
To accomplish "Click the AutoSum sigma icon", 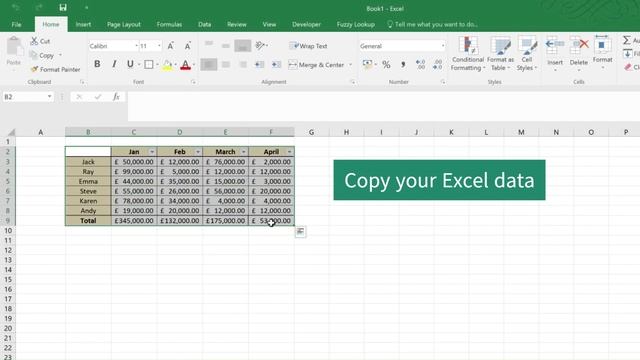I will (x=627, y=40).
